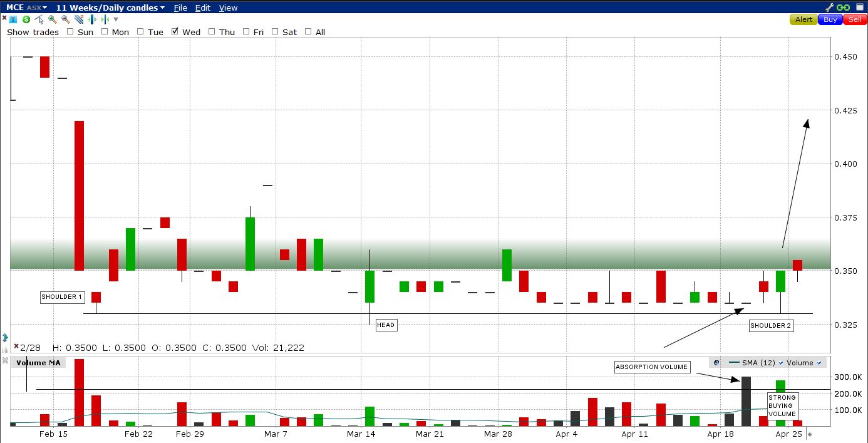The image size is (868, 443).
Task: Close the toolbar with the red X
Action: pyautogui.click(x=4, y=18)
